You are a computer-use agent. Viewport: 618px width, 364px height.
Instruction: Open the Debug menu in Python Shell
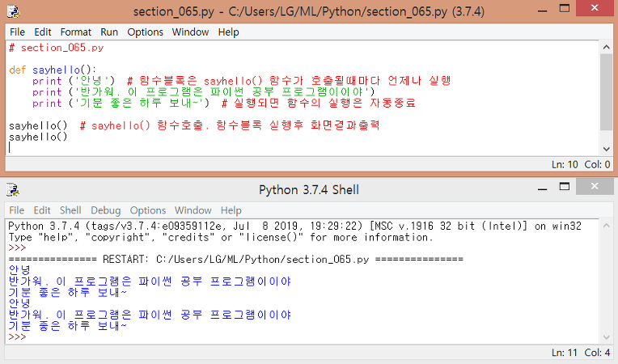[106, 210]
